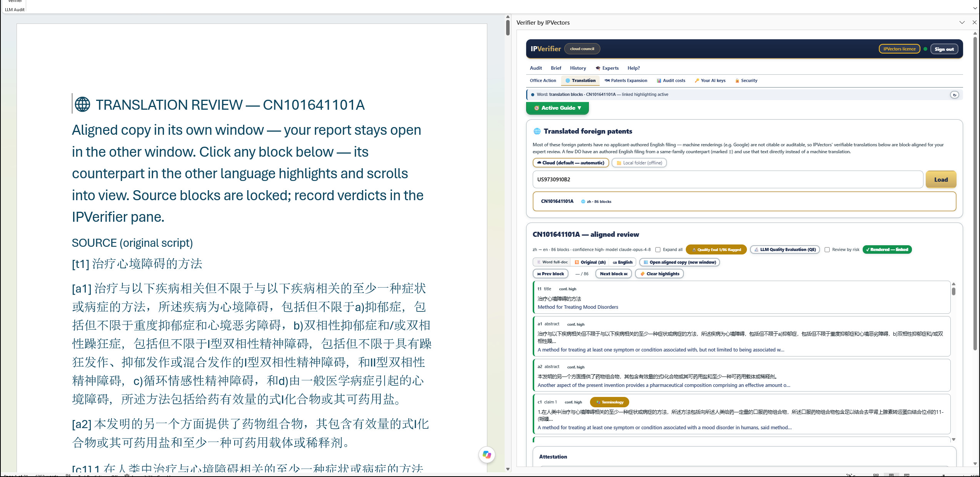This screenshot has width=980, height=477.
Task: Open the Patents Expansion sub-tab
Action: click(x=626, y=80)
